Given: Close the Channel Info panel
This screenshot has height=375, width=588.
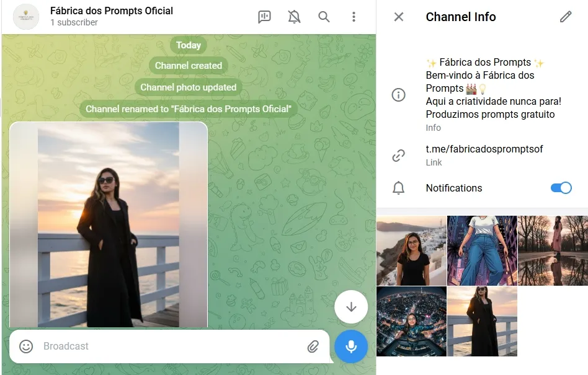Looking at the screenshot, I should point(399,17).
